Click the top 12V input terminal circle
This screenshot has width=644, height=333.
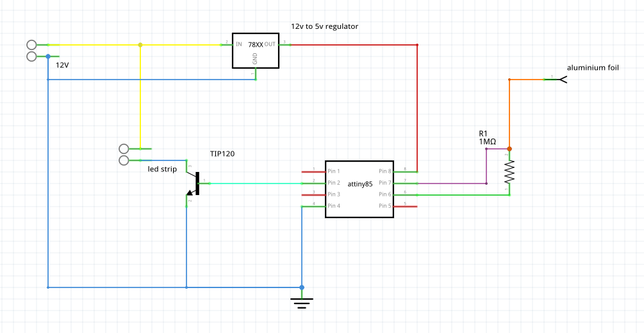coord(31,45)
